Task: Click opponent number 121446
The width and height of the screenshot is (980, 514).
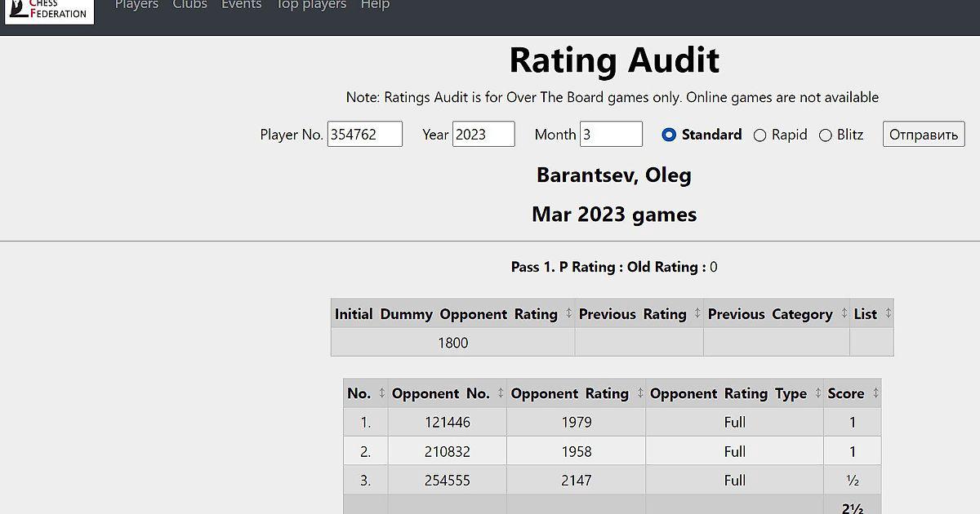Action: point(448,423)
